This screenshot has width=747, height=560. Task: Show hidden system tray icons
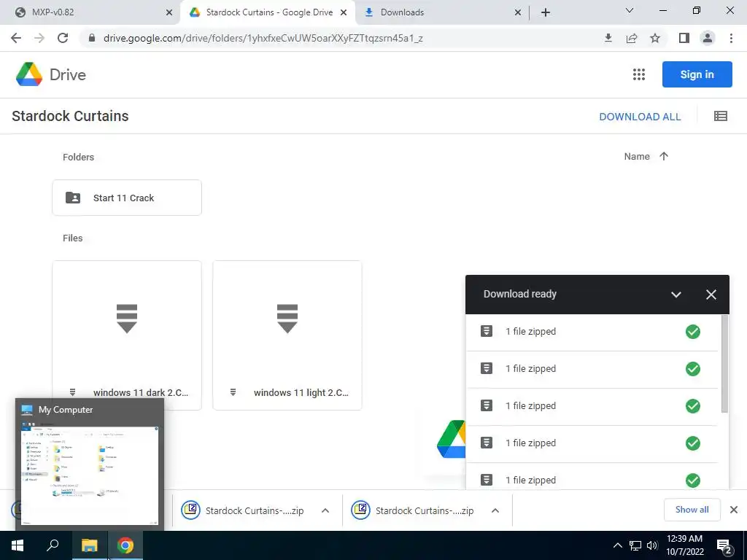tap(617, 545)
